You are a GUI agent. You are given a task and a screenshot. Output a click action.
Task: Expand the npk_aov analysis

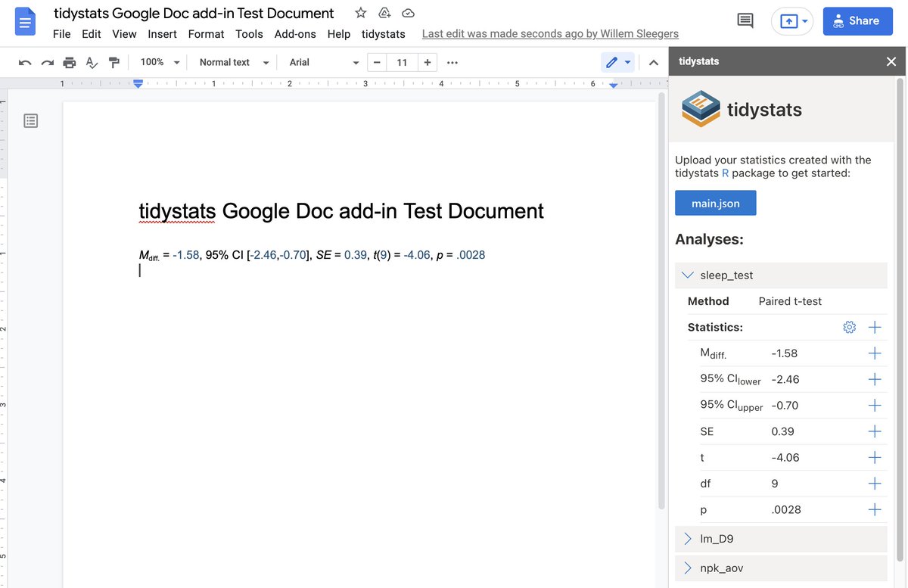coord(781,568)
